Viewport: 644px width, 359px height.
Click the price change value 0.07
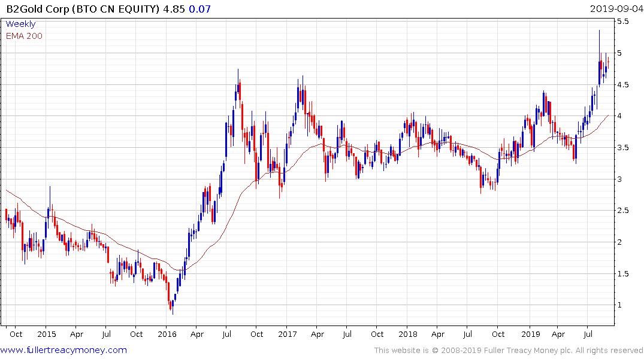tap(199, 9)
